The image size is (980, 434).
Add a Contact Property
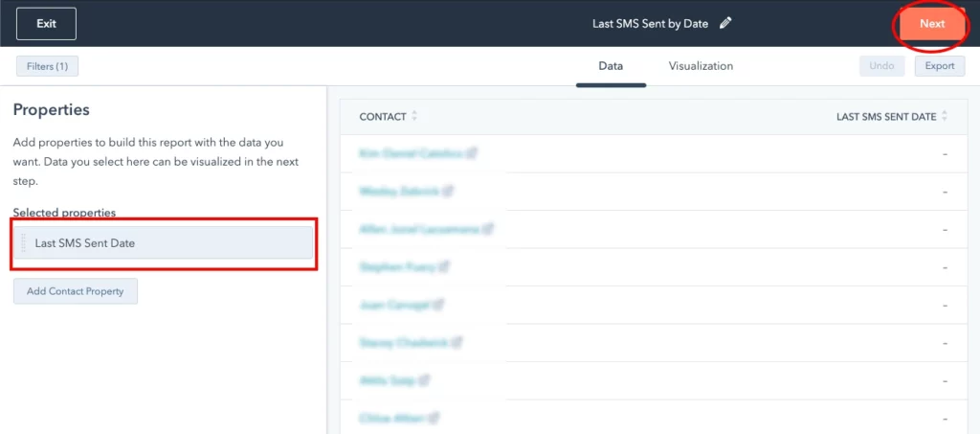pos(75,291)
